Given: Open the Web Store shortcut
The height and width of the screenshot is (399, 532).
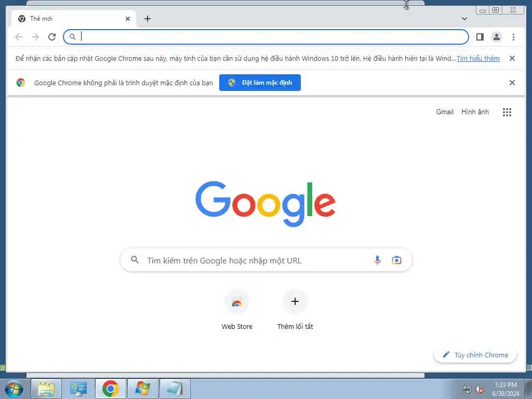Looking at the screenshot, I should [x=237, y=302].
